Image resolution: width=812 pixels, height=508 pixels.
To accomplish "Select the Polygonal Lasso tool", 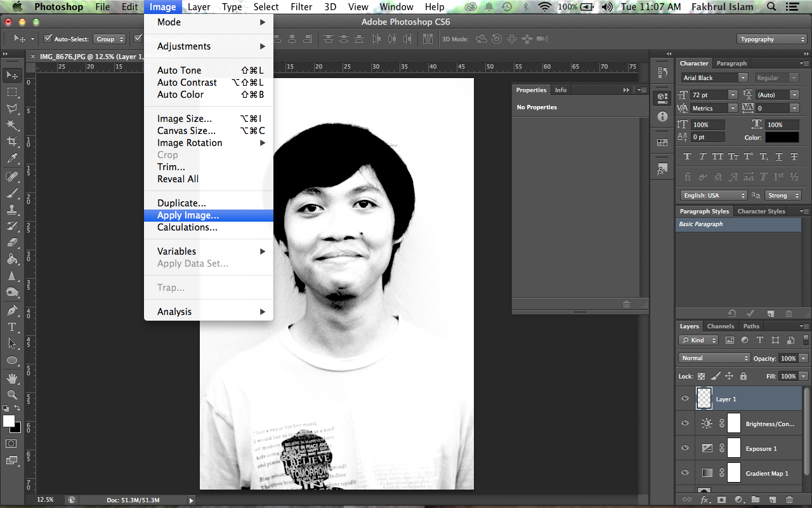I will [x=12, y=109].
